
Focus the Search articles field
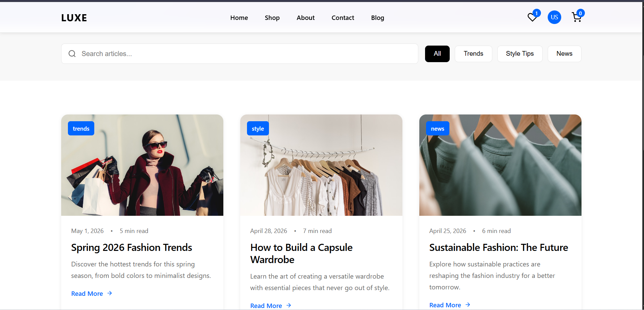240,54
